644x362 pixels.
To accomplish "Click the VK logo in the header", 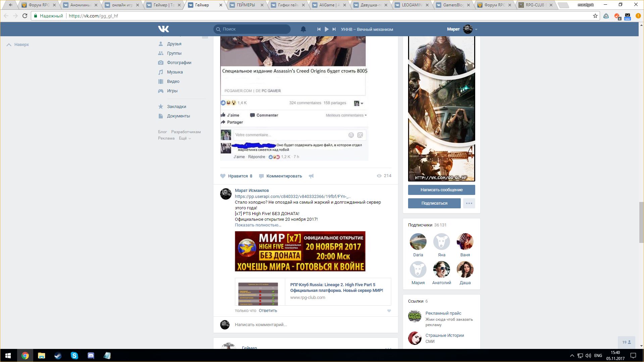I will [x=163, y=29].
